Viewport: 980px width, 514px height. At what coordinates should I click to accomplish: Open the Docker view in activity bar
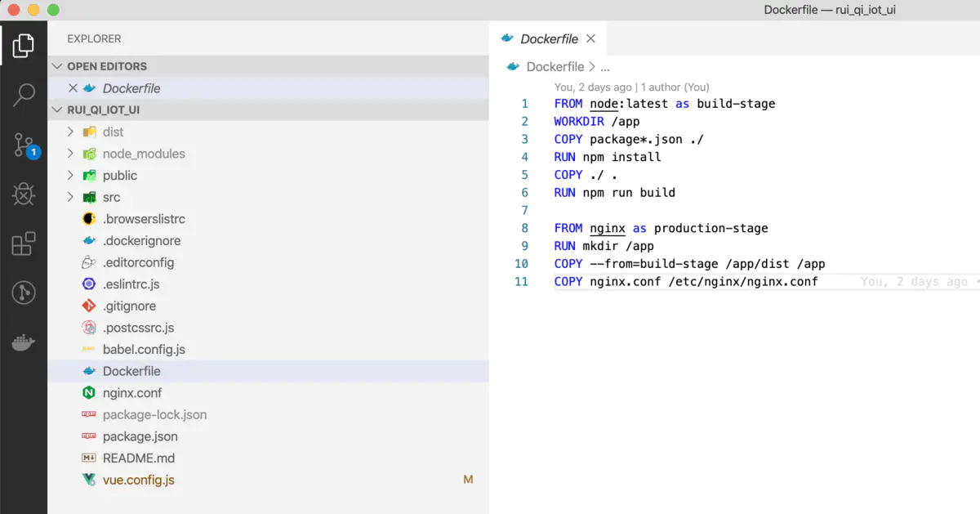(24, 342)
